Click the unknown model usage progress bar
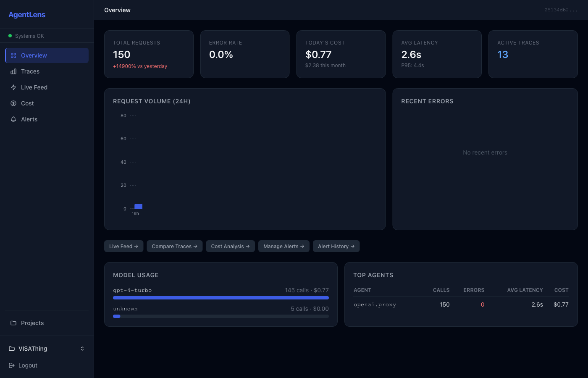588x378 pixels. (x=221, y=316)
